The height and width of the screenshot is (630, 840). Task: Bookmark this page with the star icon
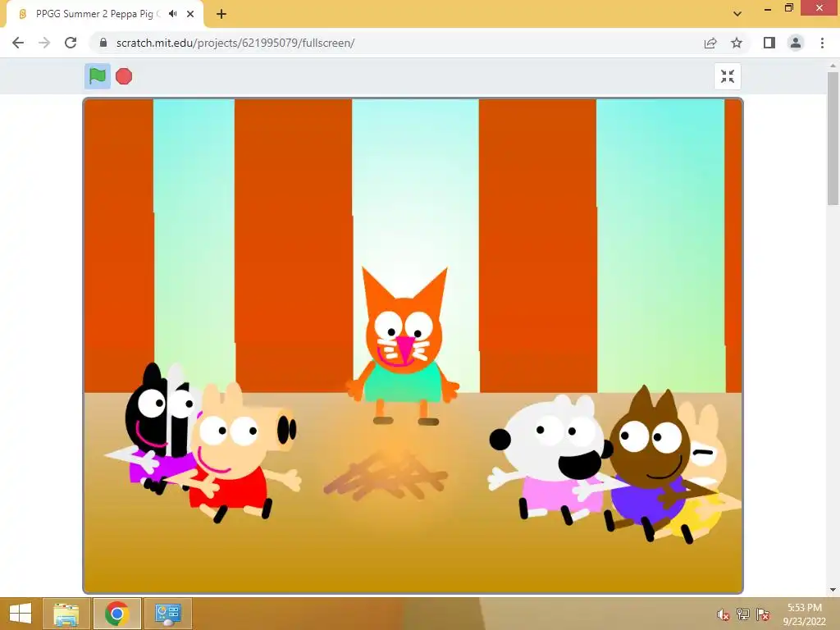[737, 43]
